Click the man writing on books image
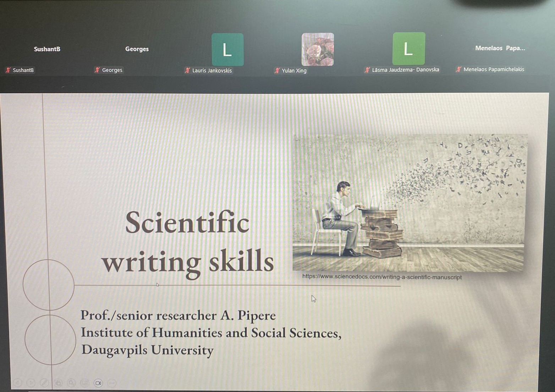This screenshot has height=392, width=555. tap(408, 203)
